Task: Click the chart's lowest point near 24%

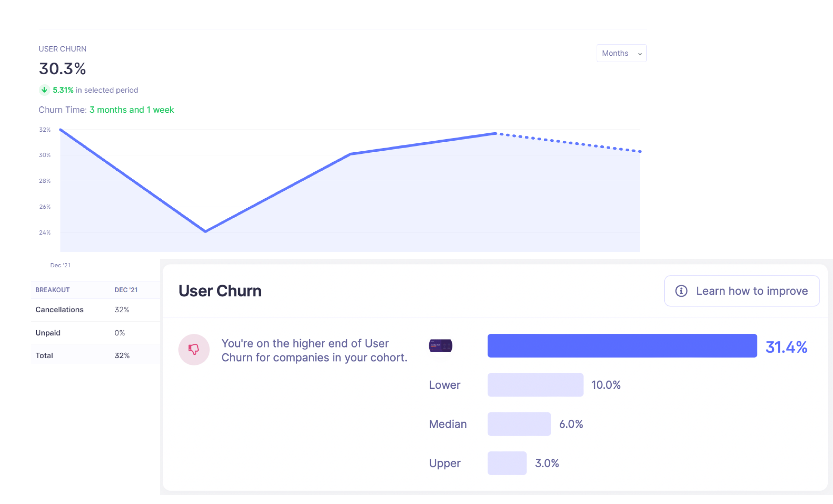Action: point(205,232)
